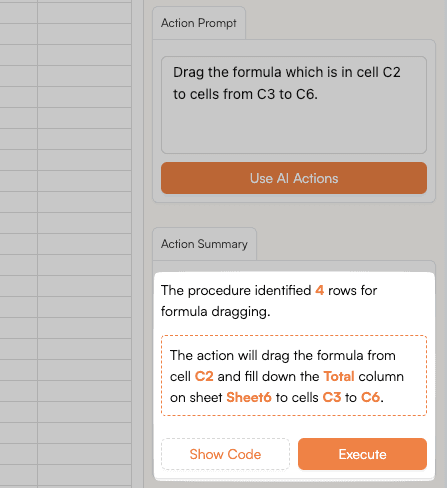Click the 'Drag the formula' prompt sentence
The height and width of the screenshot is (488, 447).
click(x=287, y=83)
